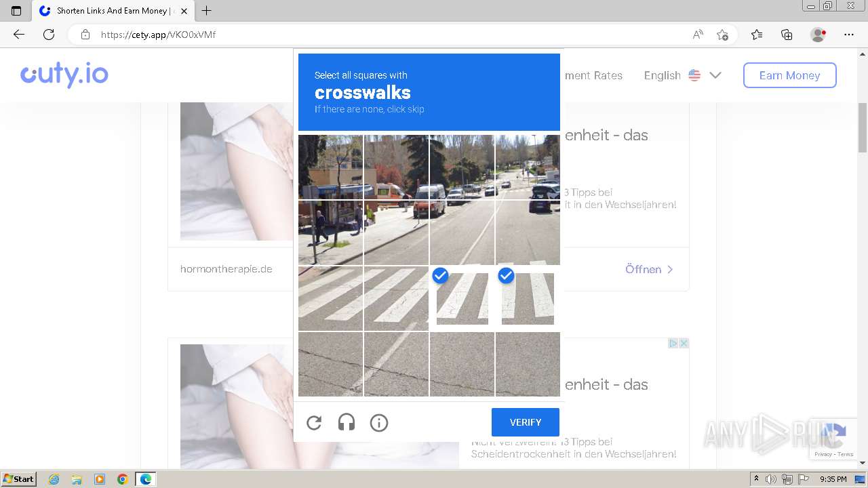Viewport: 868px width, 488px height.
Task: Click first ad thumbnail image
Action: tap(237, 171)
